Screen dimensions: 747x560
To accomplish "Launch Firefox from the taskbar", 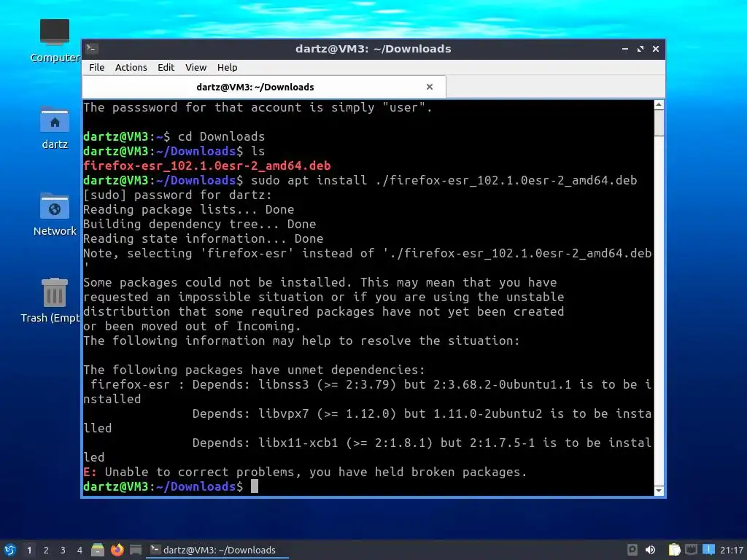I will [117, 550].
